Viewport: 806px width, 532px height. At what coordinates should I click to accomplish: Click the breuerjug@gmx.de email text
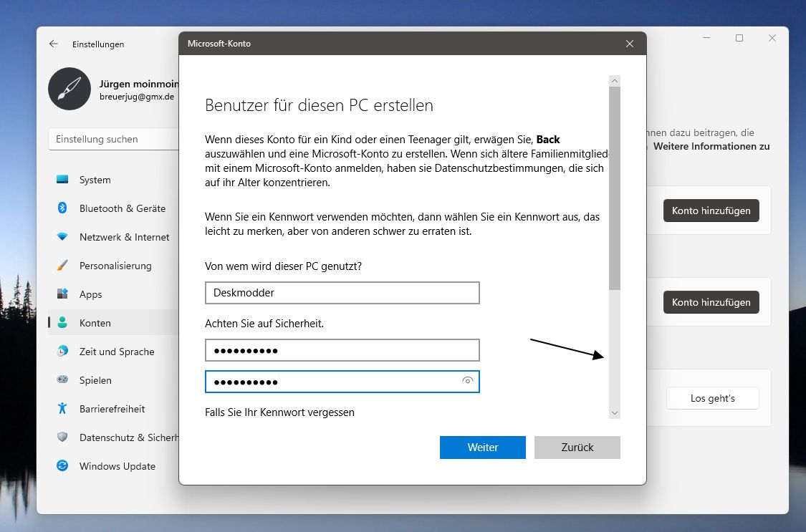[137, 97]
